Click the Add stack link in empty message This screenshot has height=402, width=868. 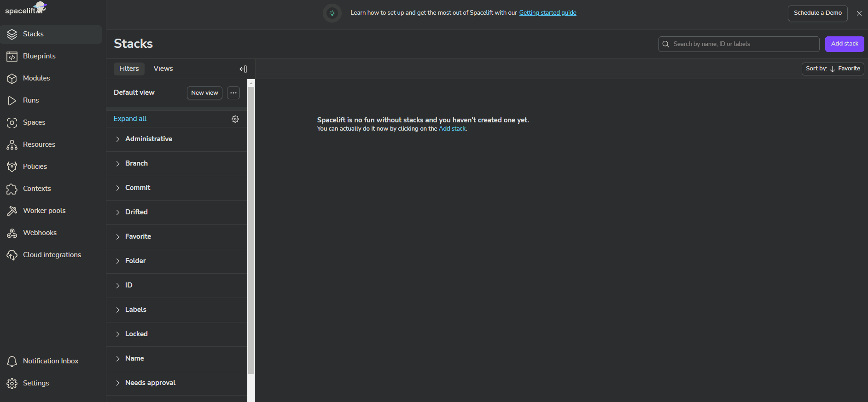(x=452, y=129)
